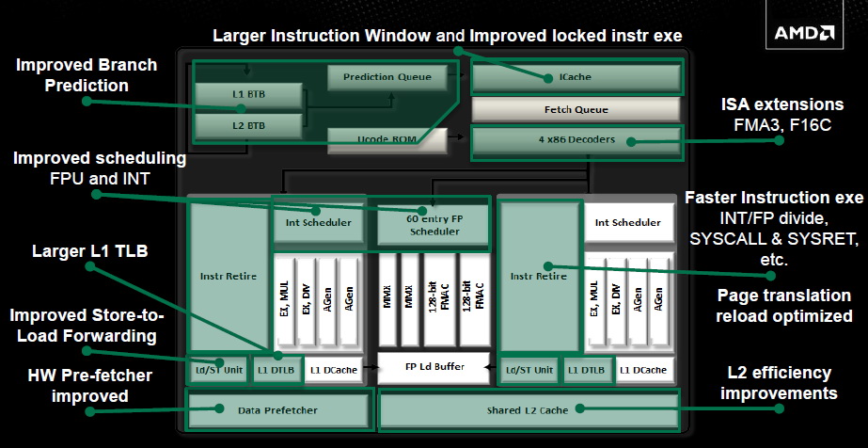
Task: Select 'Improved Store-to-Load Forwarding' text
Action: [x=87, y=326]
